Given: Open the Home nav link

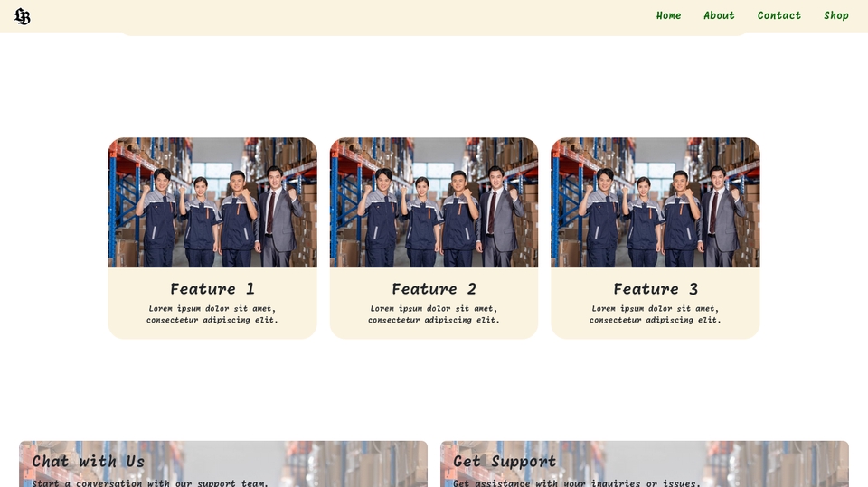Looking at the screenshot, I should (668, 15).
